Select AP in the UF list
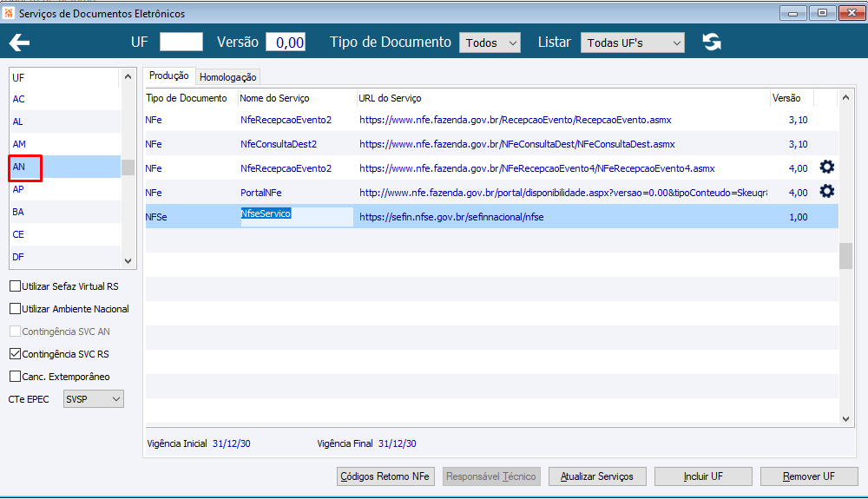 pos(65,189)
